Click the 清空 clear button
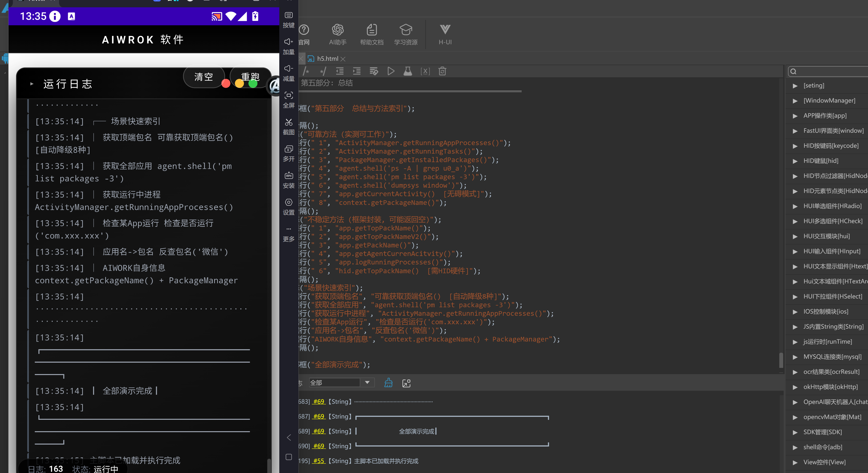868x473 pixels. point(203,77)
